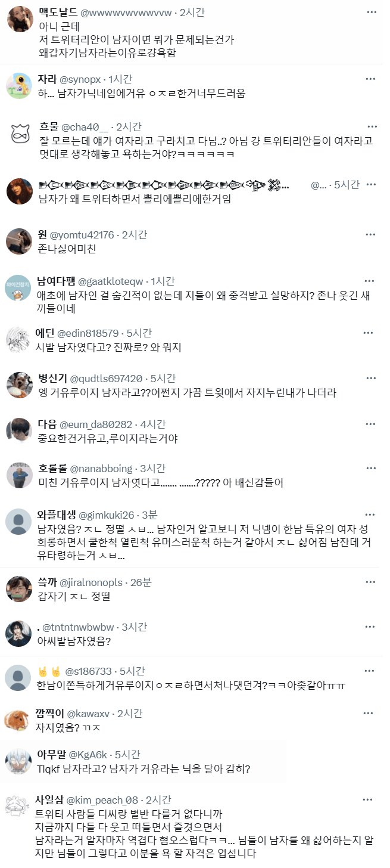Open more options on 원's tweet

(x=370, y=234)
